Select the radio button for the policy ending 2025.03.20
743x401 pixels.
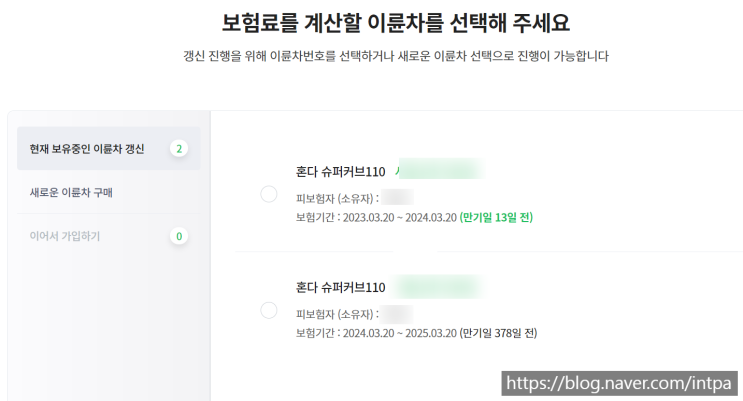tap(268, 310)
